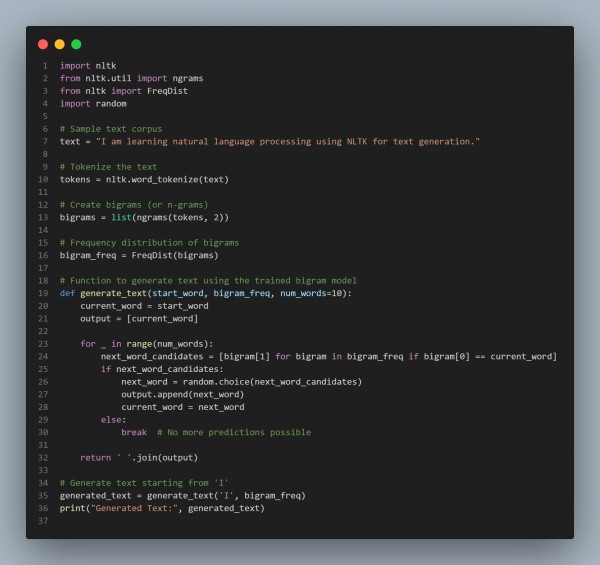The width and height of the screenshot is (600, 565).
Task: Click 'generate_text' in the def on line 19
Action: tap(114, 293)
